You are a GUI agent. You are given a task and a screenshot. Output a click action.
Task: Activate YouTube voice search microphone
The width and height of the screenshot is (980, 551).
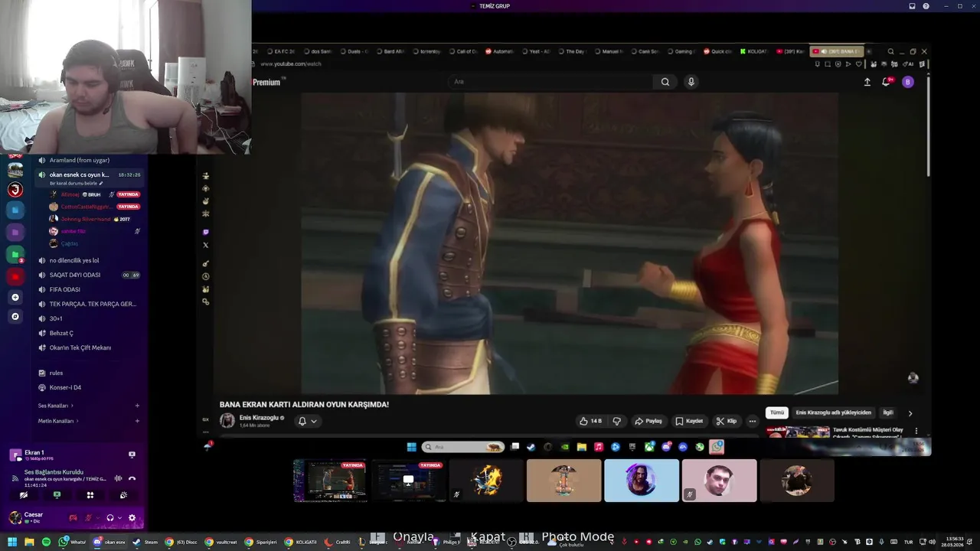pyautogui.click(x=691, y=82)
